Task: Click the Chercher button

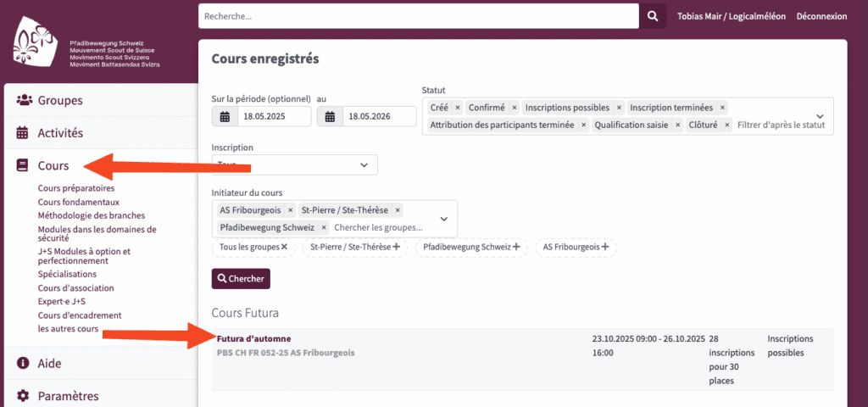Action: click(241, 278)
